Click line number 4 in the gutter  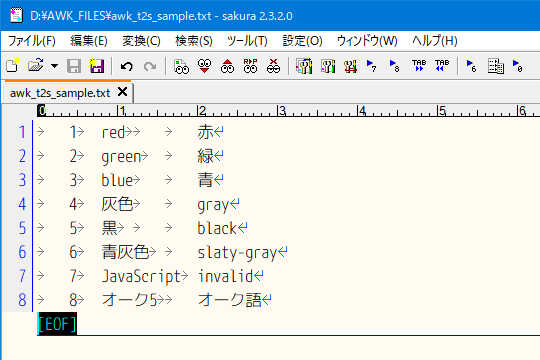pyautogui.click(x=22, y=204)
